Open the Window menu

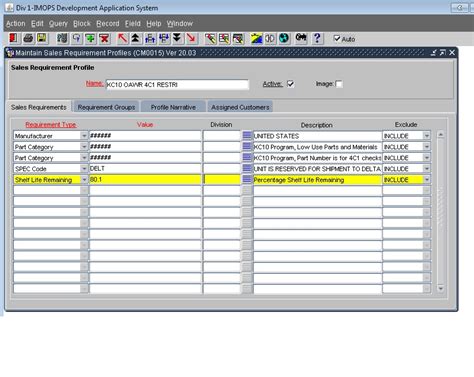click(180, 24)
